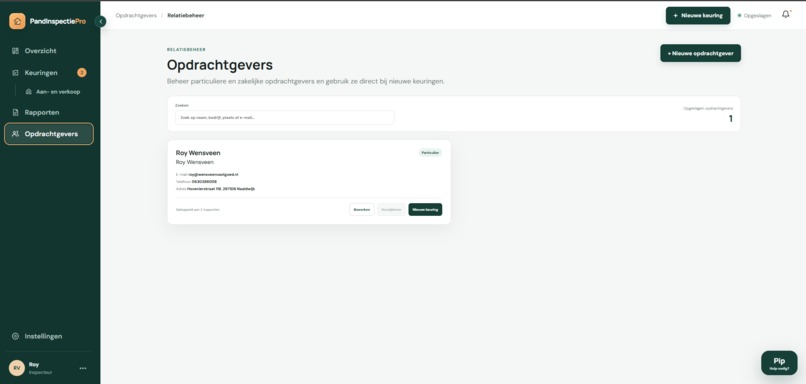This screenshot has height=384, width=806.
Task: Edit Roy Wensveen with Bewerken
Action: [362, 210]
